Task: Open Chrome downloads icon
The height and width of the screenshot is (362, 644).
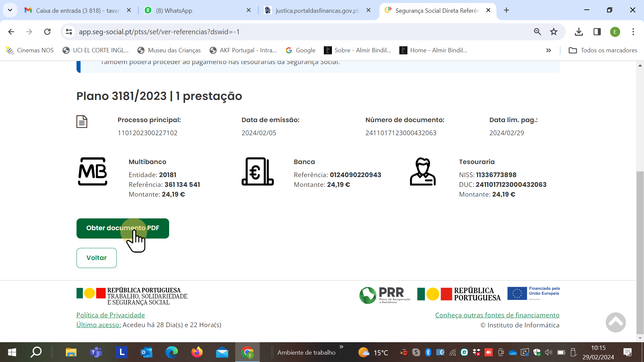Action: pos(579,32)
